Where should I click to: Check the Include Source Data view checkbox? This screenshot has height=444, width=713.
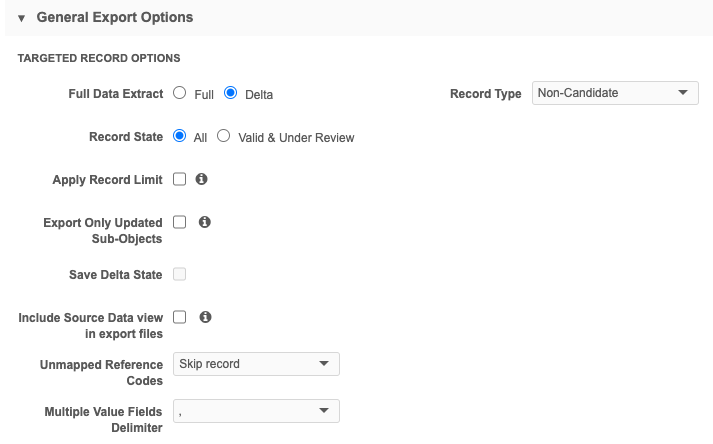pos(180,317)
